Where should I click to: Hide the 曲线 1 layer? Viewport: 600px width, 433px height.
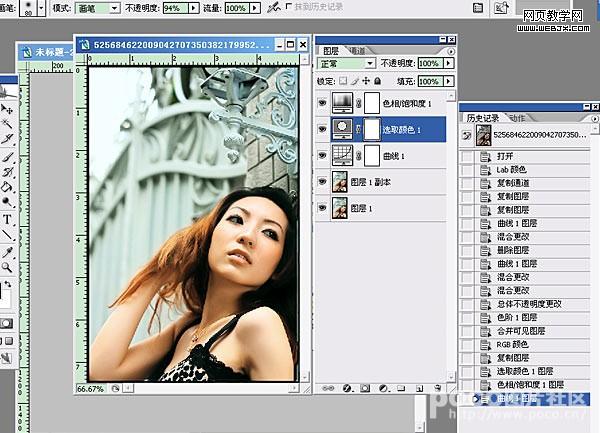tap(322, 156)
